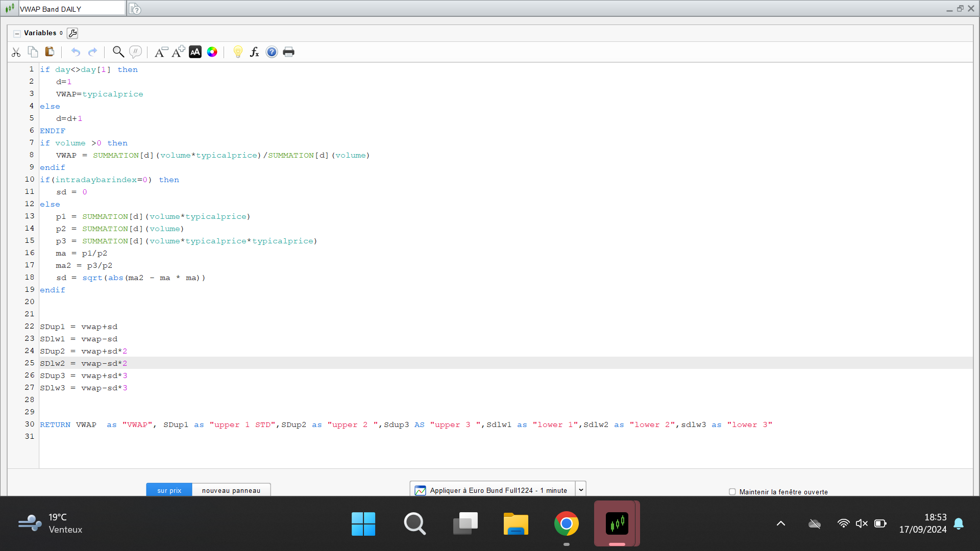Open syntax color wheel settings
The image size is (980, 551).
point(212,52)
